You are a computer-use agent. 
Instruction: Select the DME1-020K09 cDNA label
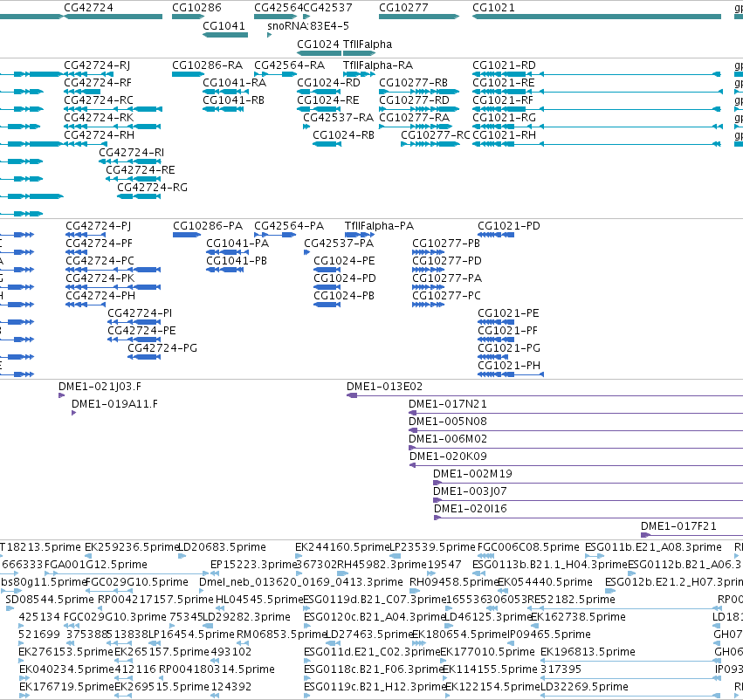(x=448, y=456)
